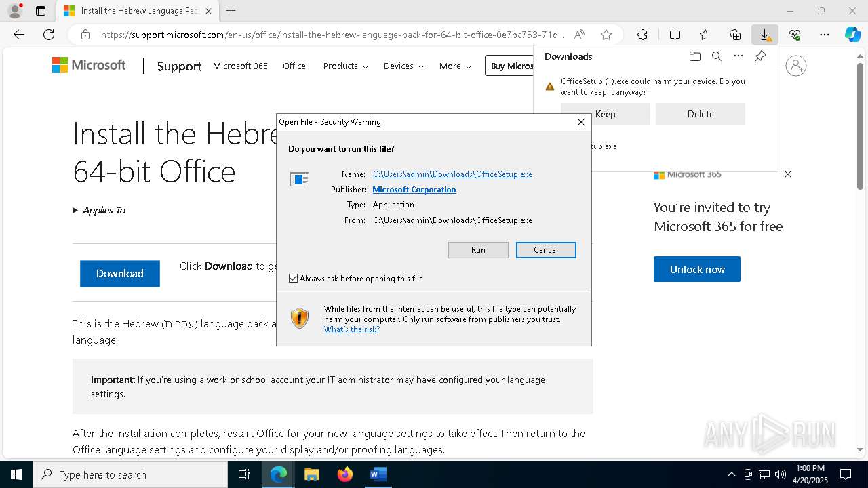Open the tab actions menu icon
868x488 pixels.
41,11
